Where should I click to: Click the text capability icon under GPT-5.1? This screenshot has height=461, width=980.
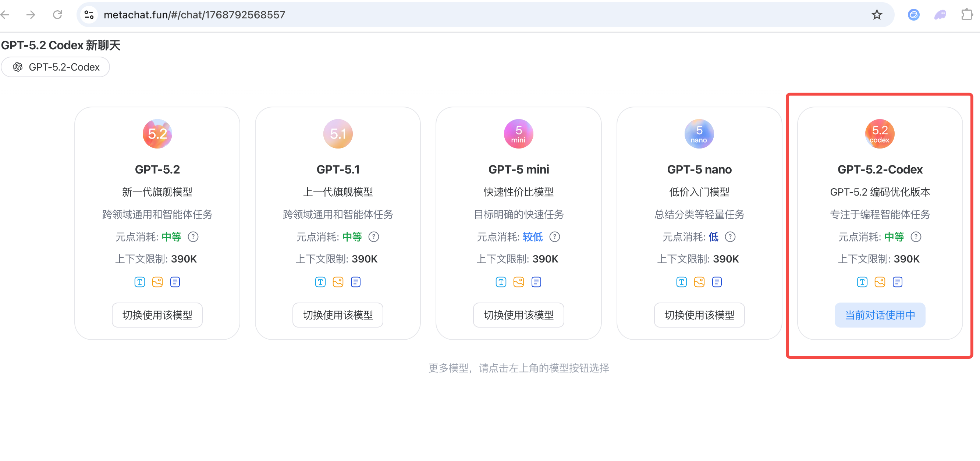pos(320,282)
